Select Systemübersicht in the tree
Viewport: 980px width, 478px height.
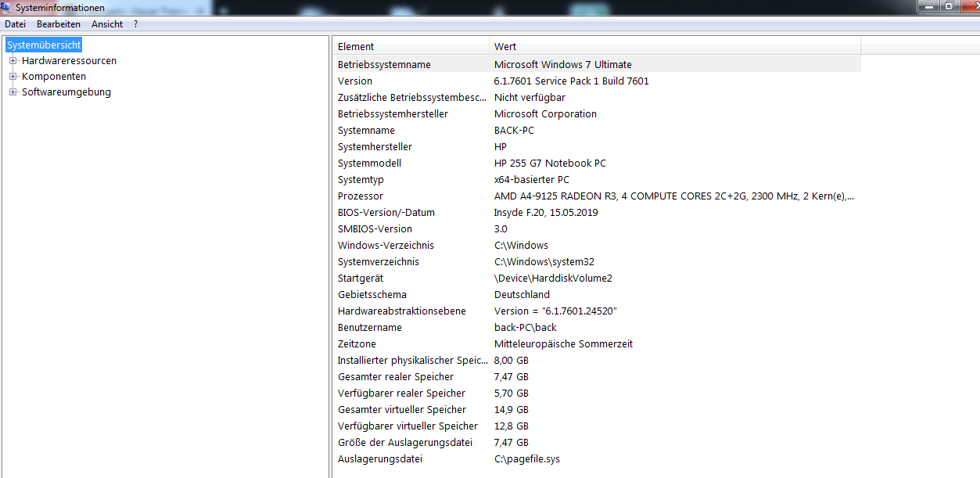coord(44,45)
